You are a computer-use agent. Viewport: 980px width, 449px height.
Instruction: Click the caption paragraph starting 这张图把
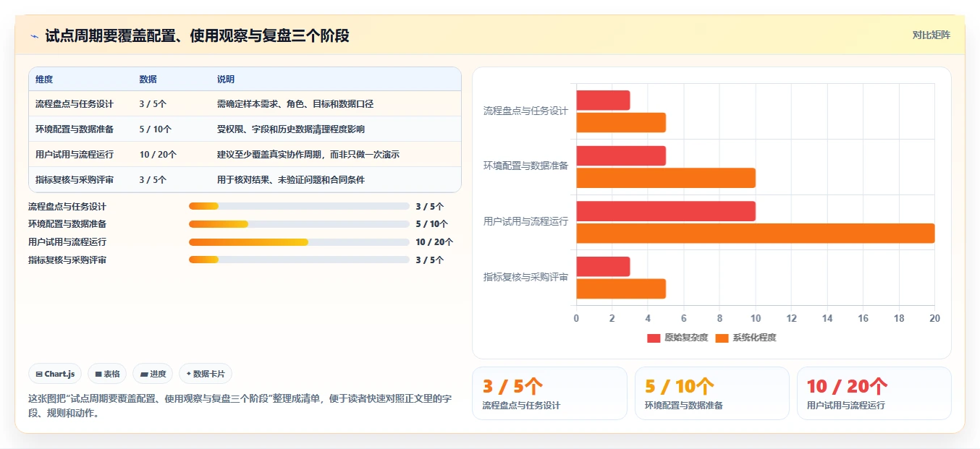pos(240,406)
